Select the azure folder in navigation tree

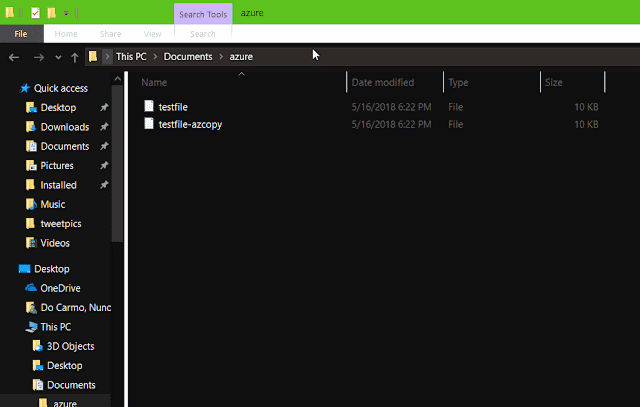coord(65,403)
